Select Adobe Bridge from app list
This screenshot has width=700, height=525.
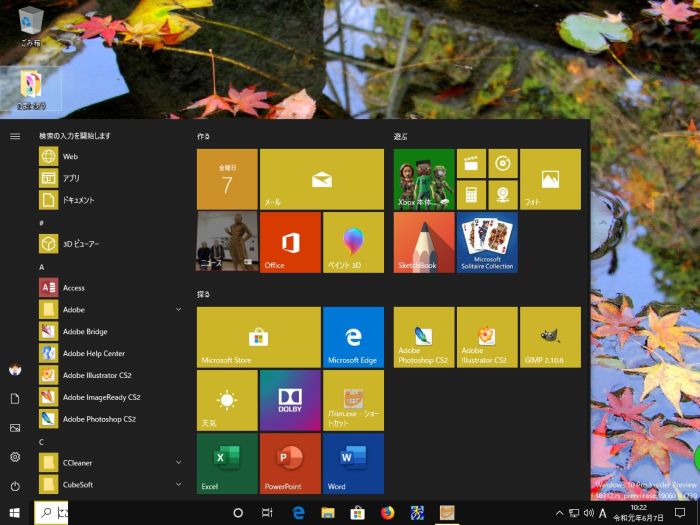click(85, 331)
